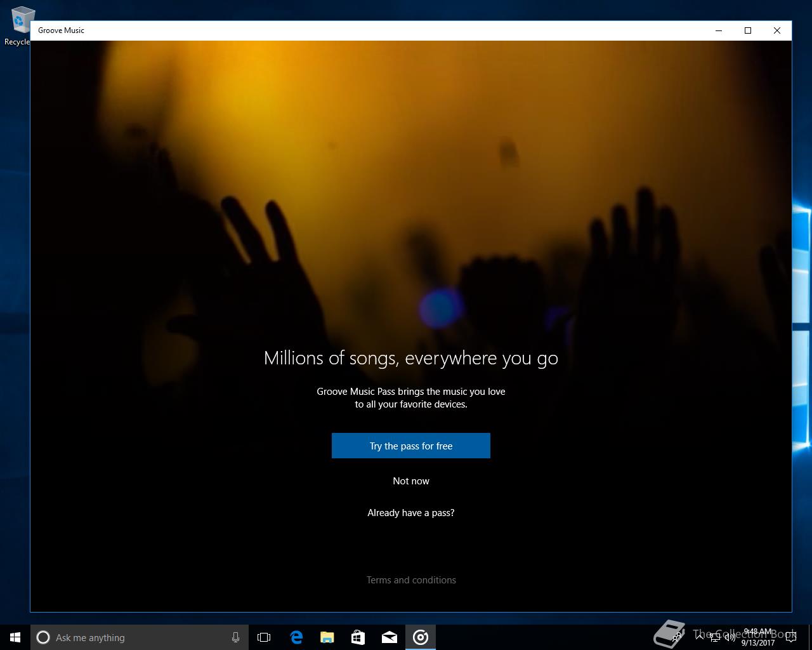Minimize the Groove Music window
Screen dimensions: 812x650
pos(719,30)
